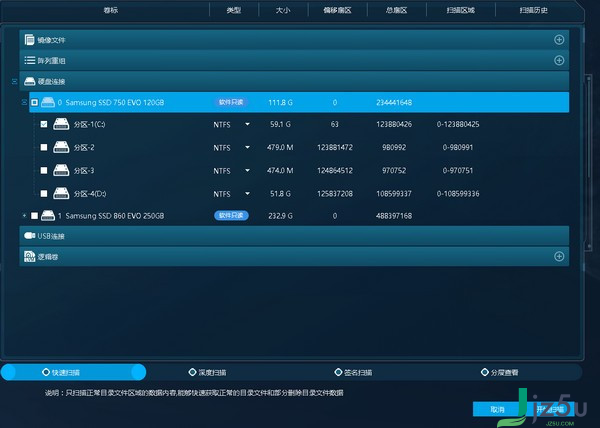
Task: Click the 阵列重组 array rebuild list icon
Action: (x=29, y=60)
